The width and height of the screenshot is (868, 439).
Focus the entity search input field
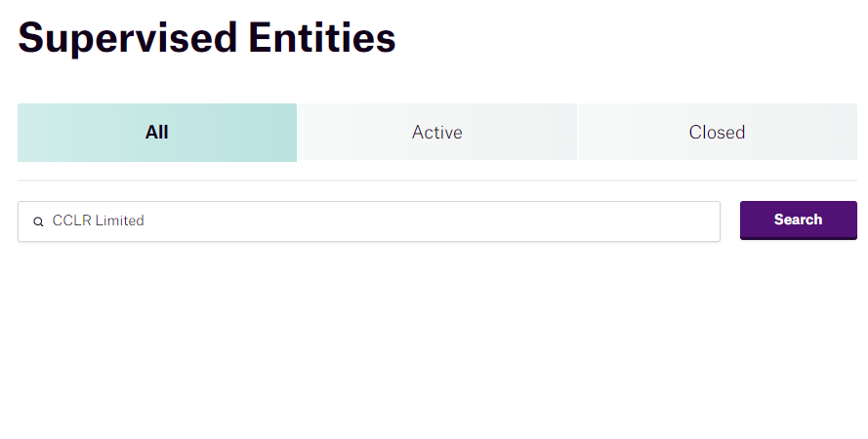pyautogui.click(x=369, y=221)
